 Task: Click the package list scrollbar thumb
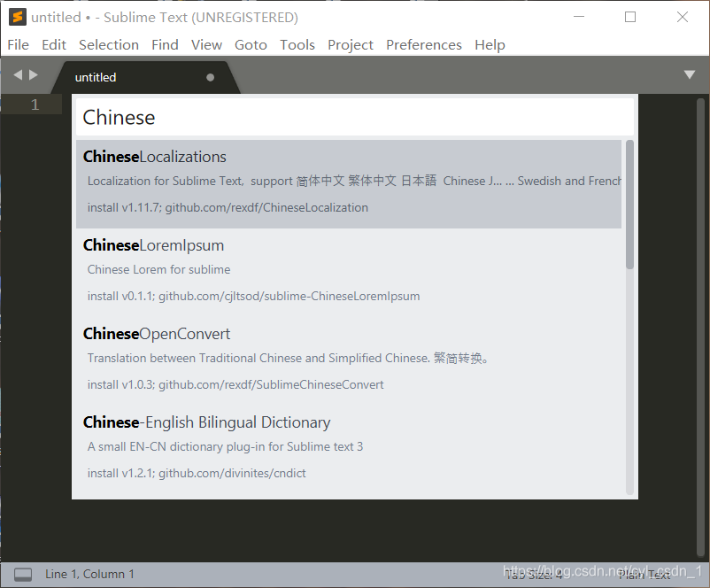click(x=629, y=205)
